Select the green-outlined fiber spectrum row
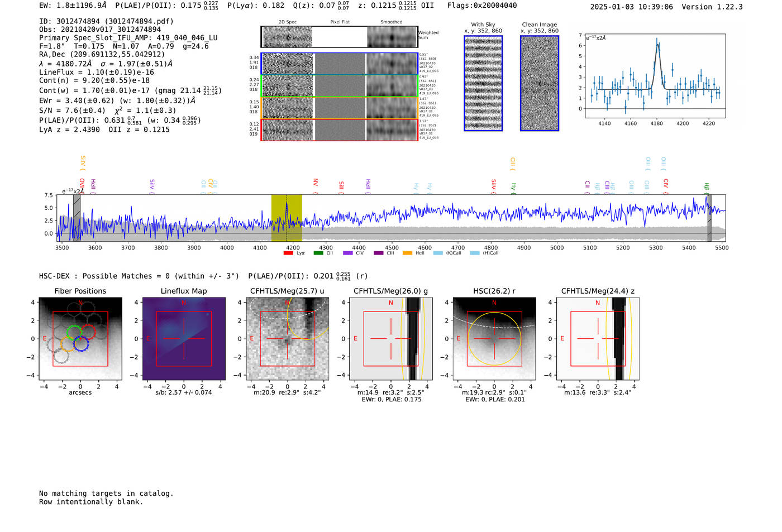Screen dimensions: 782x532 click(x=340, y=85)
